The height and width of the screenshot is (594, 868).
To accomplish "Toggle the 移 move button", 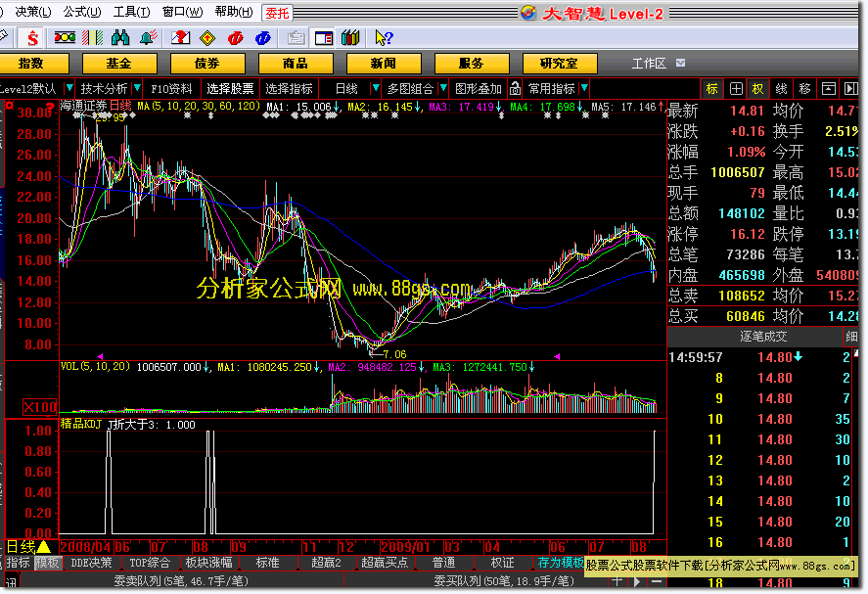I will tap(805, 89).
